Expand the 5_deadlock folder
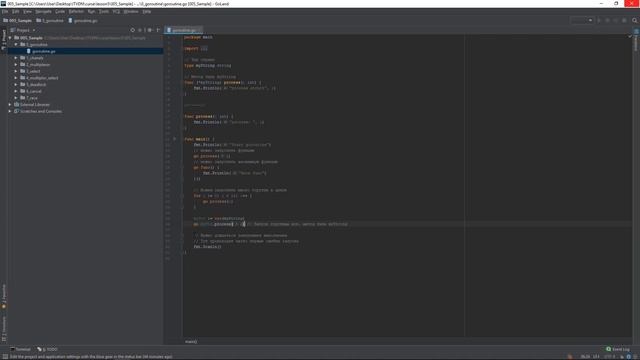Screen dimensions: 640x360 16,84
